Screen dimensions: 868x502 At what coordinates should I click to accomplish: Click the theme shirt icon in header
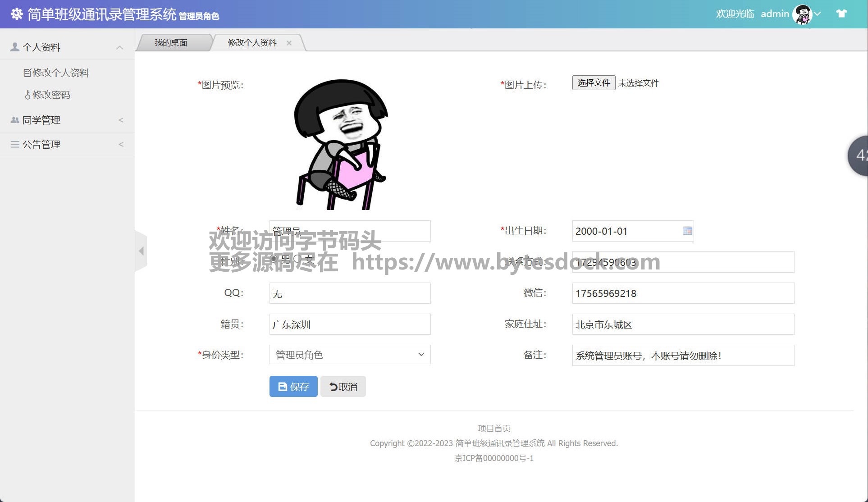click(841, 14)
